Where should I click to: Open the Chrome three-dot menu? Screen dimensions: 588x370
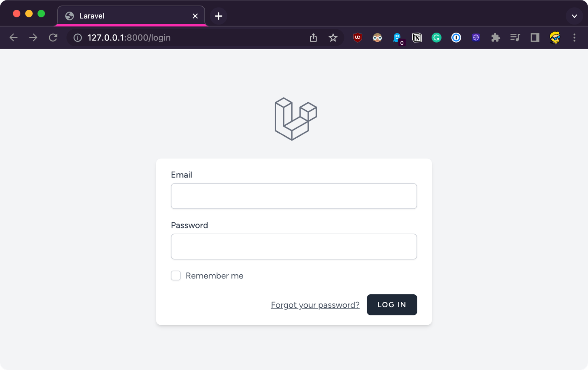click(574, 37)
